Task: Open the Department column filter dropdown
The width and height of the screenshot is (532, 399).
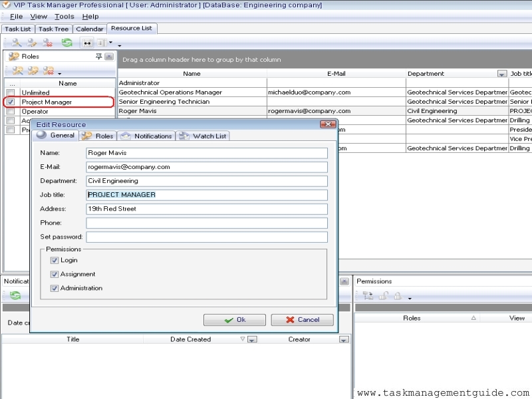Action: [x=502, y=74]
